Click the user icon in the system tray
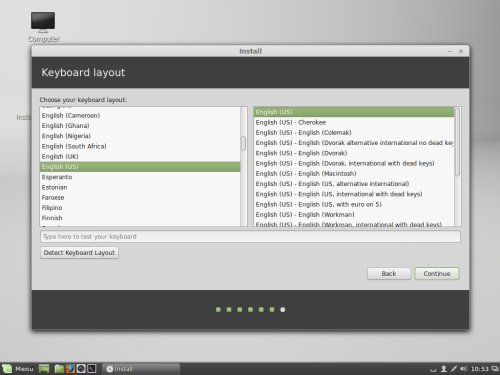The height and width of the screenshot is (375, 500). (x=444, y=369)
